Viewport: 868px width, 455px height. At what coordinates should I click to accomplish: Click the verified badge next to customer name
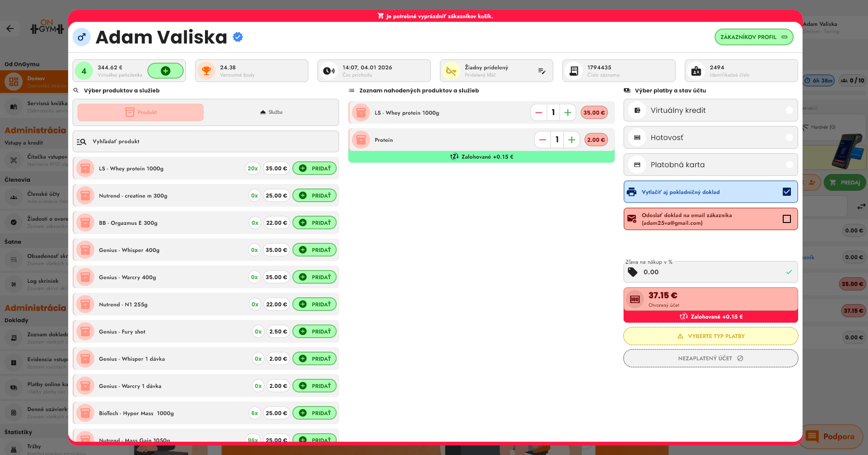(238, 37)
